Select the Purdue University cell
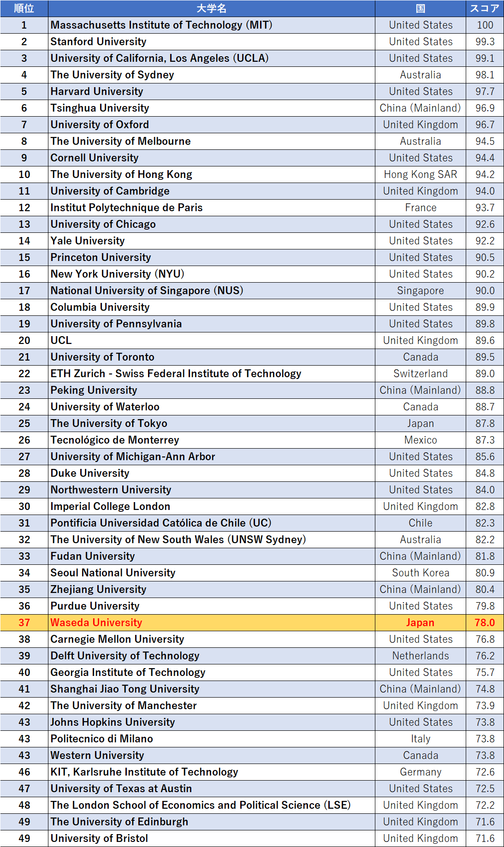 [x=212, y=606]
